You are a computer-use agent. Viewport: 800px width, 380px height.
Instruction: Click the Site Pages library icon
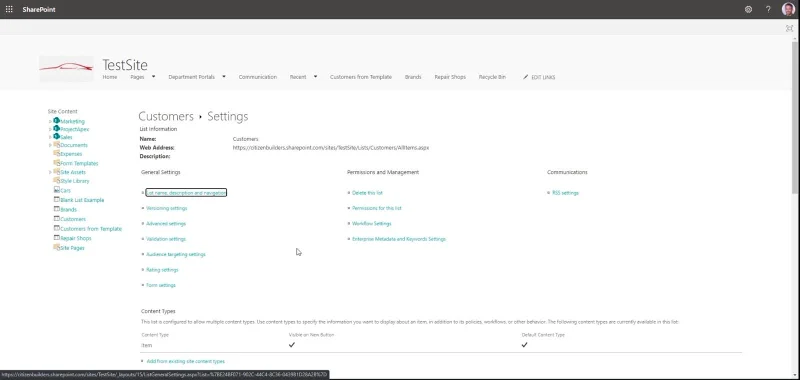[x=57, y=247]
